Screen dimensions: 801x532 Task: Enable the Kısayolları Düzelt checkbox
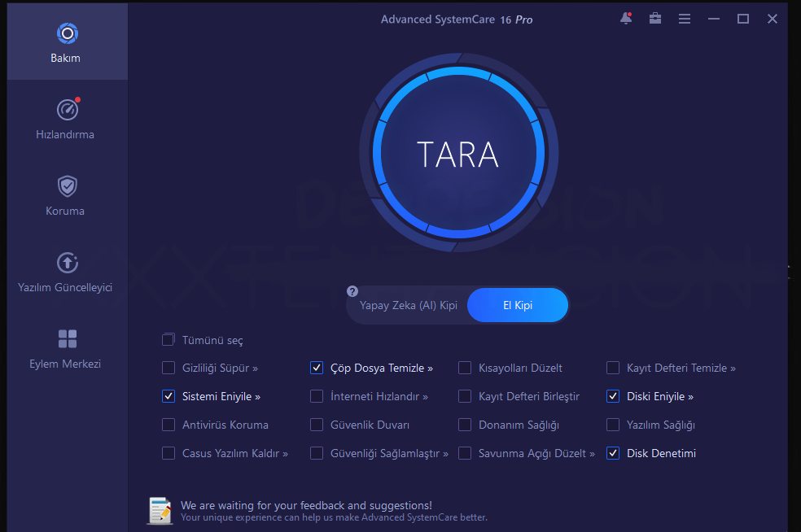(465, 368)
